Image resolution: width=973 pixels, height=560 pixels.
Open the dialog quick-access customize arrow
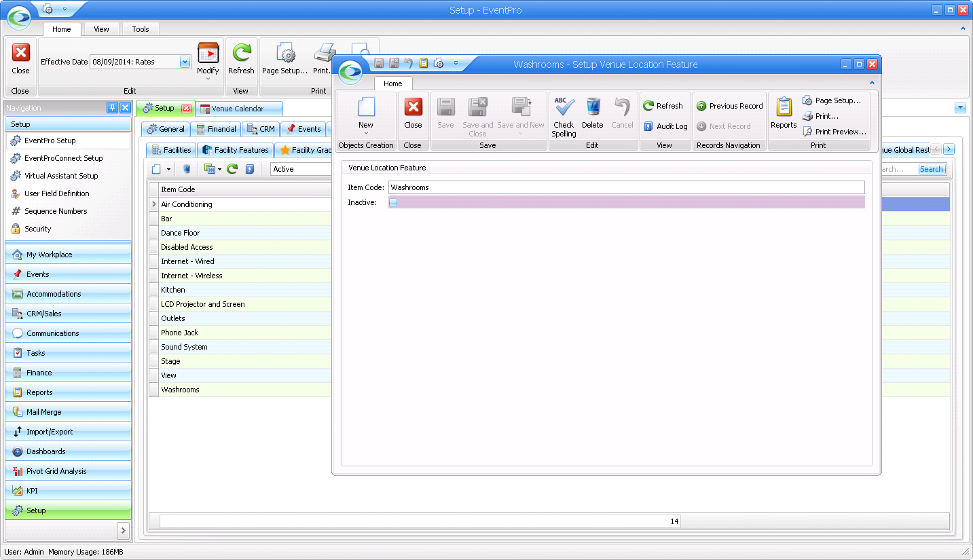456,63
